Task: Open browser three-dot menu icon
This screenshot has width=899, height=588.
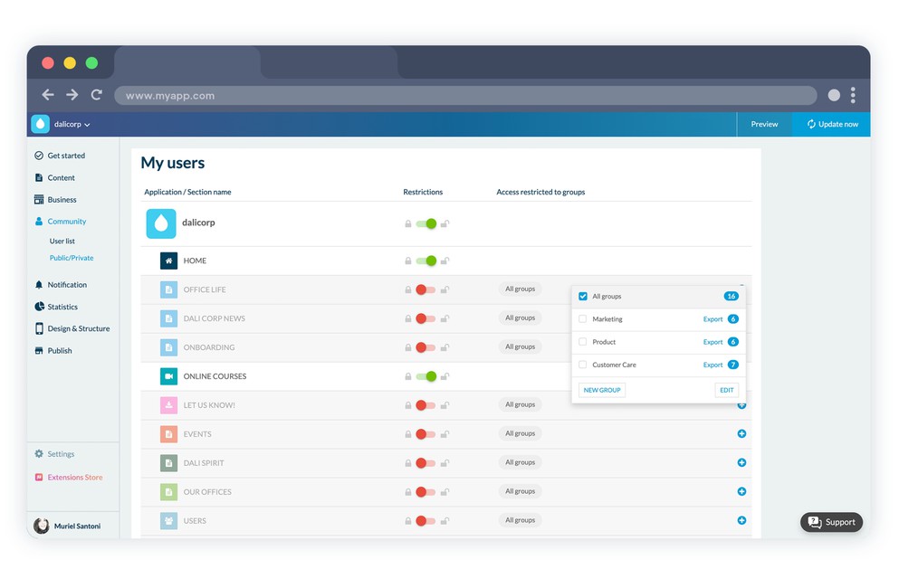Action: (x=853, y=95)
